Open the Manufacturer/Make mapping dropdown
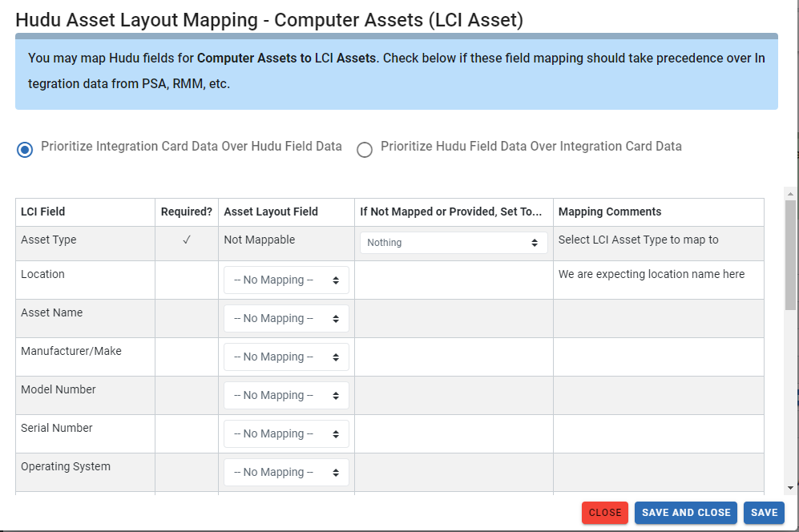799x532 pixels. (x=285, y=357)
